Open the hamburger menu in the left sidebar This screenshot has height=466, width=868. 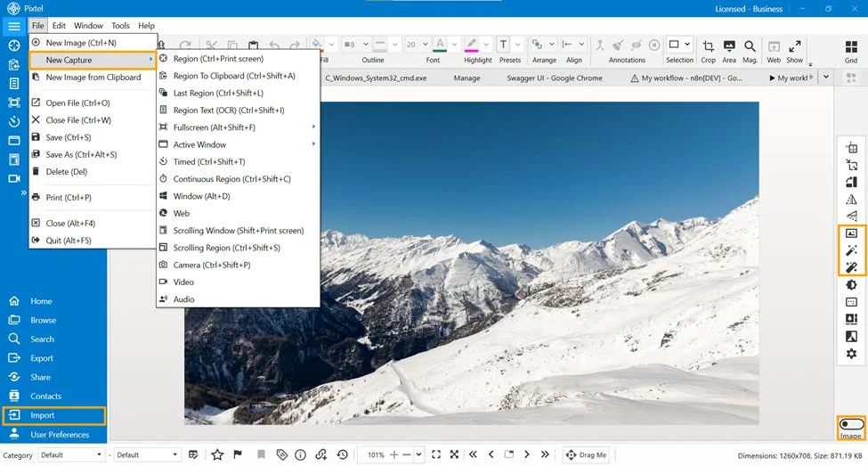[14, 26]
